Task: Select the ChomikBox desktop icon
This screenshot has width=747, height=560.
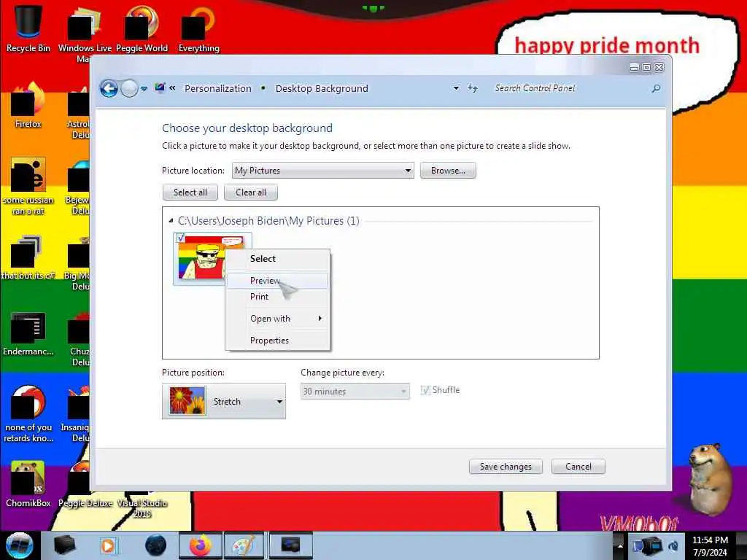Action: click(28, 483)
